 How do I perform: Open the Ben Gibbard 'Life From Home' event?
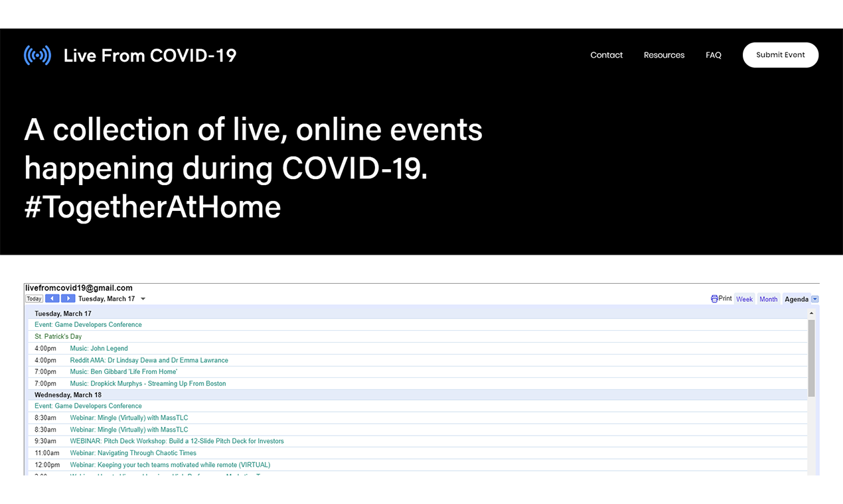coord(123,371)
